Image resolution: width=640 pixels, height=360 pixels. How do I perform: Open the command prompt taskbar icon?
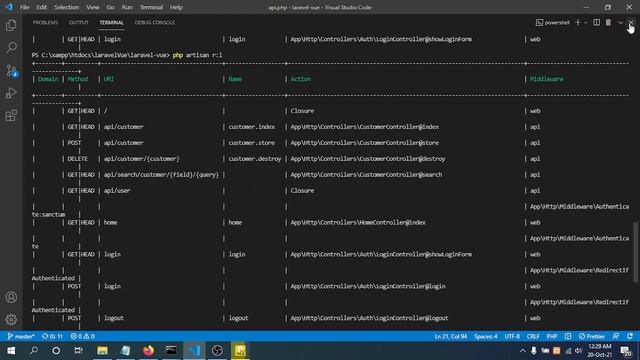pyautogui.click(x=171, y=351)
